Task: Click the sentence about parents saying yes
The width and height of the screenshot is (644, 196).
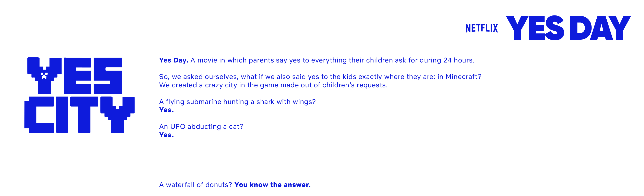Action: tap(332, 60)
